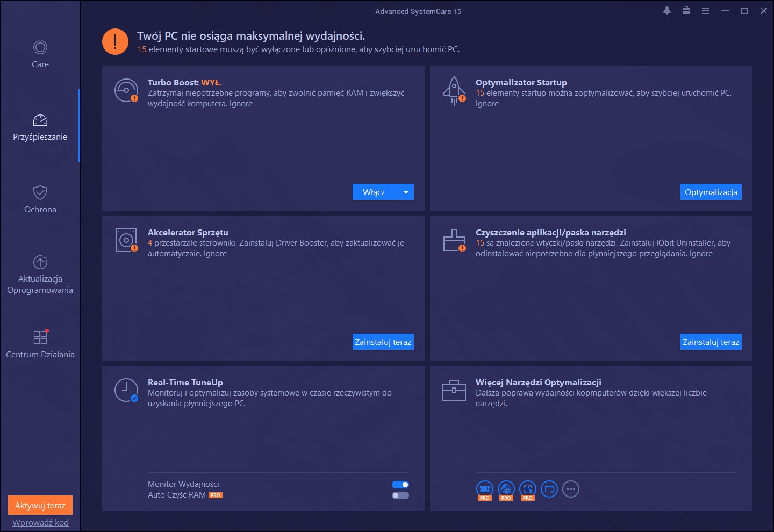This screenshot has height=532, width=774.
Task: Click the Real-Time TuneUp heading
Action: (x=185, y=382)
